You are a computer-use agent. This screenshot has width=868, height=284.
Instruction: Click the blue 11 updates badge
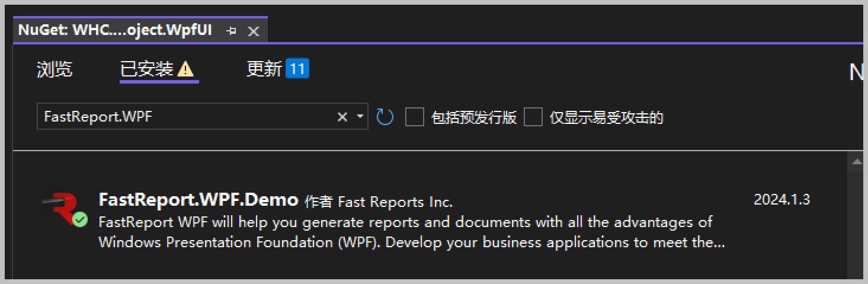[x=297, y=69]
